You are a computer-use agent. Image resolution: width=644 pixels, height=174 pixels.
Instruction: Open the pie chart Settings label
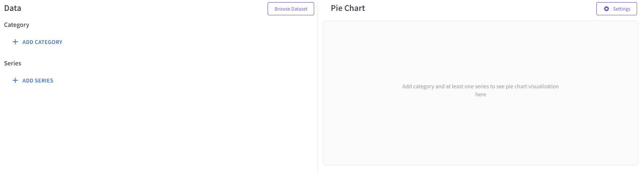(621, 9)
